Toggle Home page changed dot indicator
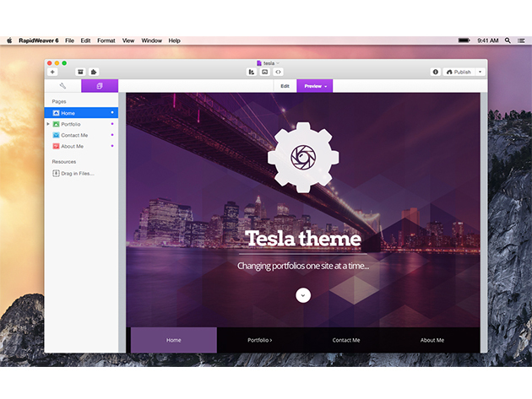Image resolution: width=532 pixels, height=399 pixels. (x=112, y=112)
